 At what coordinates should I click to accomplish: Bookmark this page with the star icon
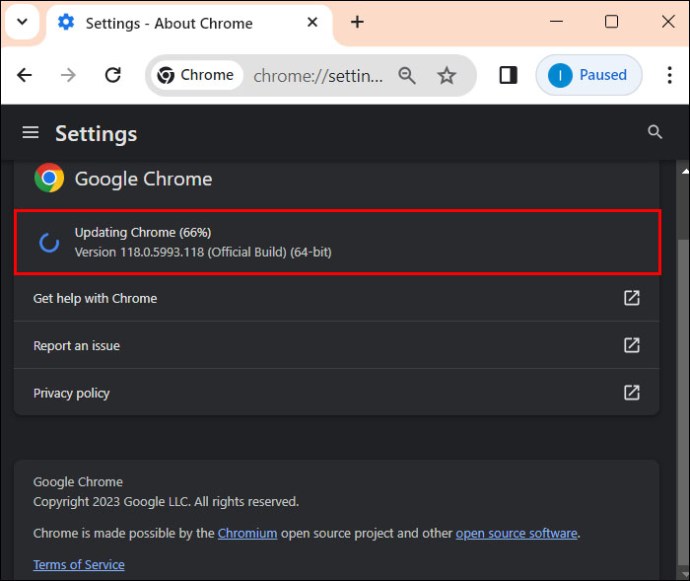point(447,75)
